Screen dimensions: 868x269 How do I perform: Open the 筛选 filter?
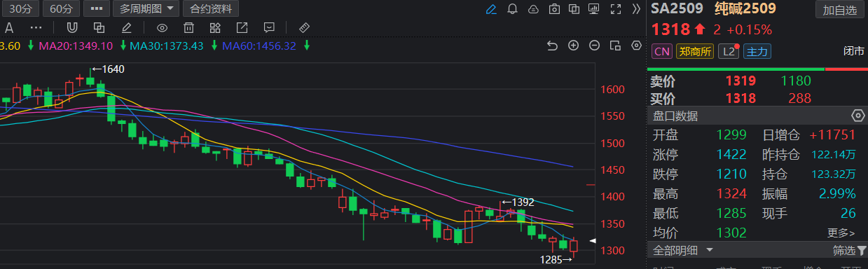click(x=849, y=250)
